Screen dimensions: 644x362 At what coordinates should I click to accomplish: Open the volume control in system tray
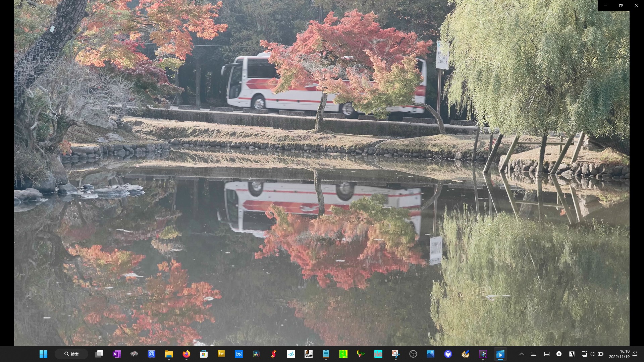click(x=592, y=354)
